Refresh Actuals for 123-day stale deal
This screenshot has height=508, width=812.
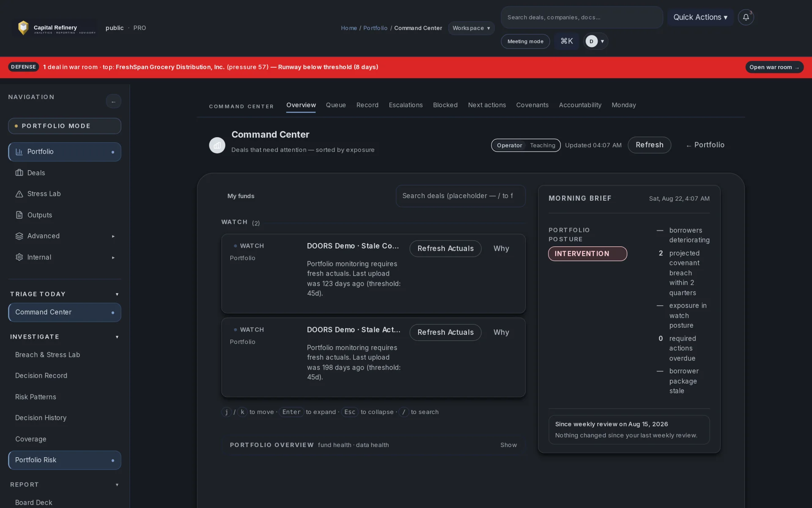pos(445,248)
